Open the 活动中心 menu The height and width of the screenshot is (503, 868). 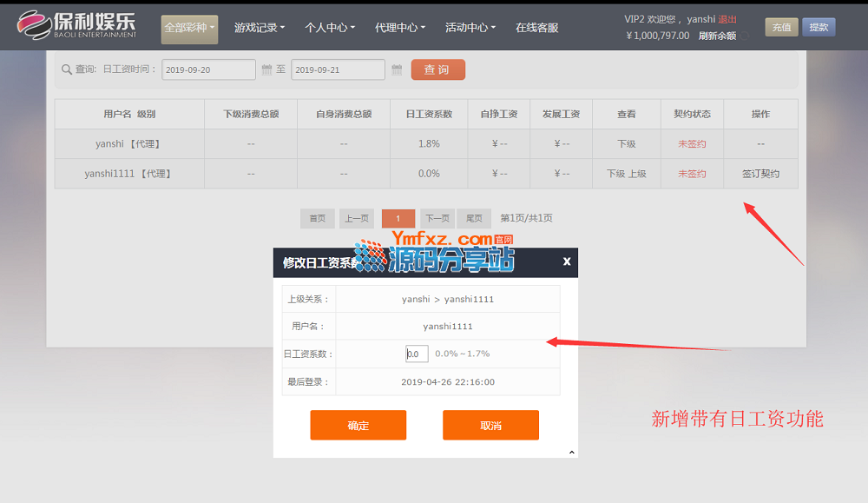[470, 28]
